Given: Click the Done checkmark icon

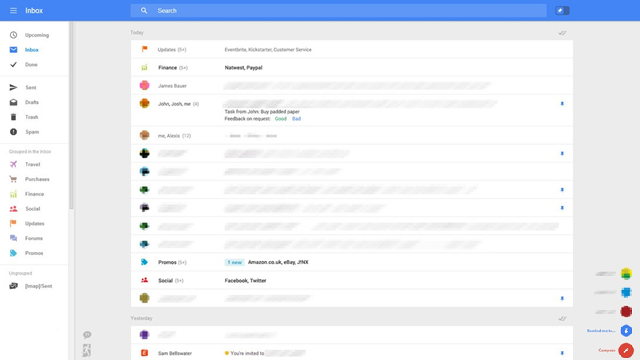Looking at the screenshot, I should [13, 64].
